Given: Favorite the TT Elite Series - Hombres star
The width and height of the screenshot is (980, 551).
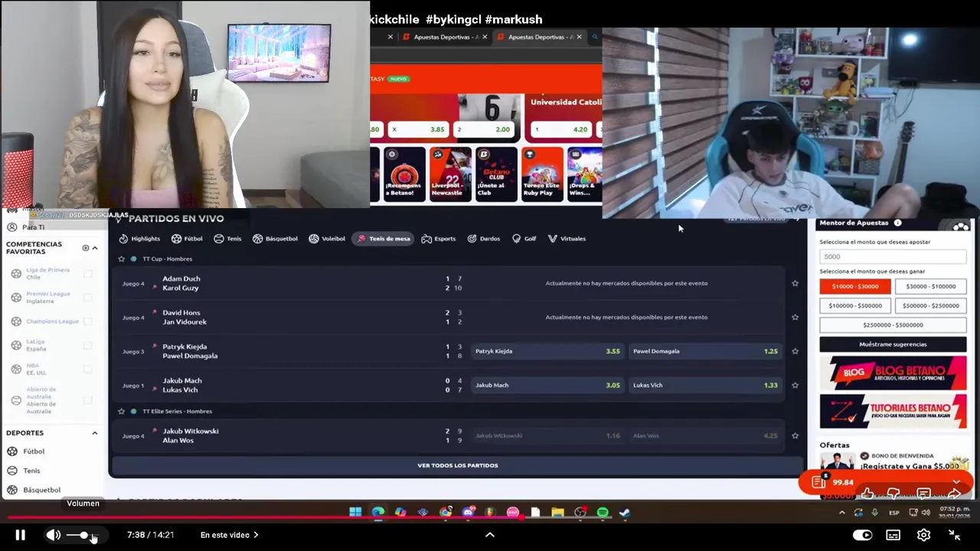Looking at the screenshot, I should pyautogui.click(x=121, y=411).
